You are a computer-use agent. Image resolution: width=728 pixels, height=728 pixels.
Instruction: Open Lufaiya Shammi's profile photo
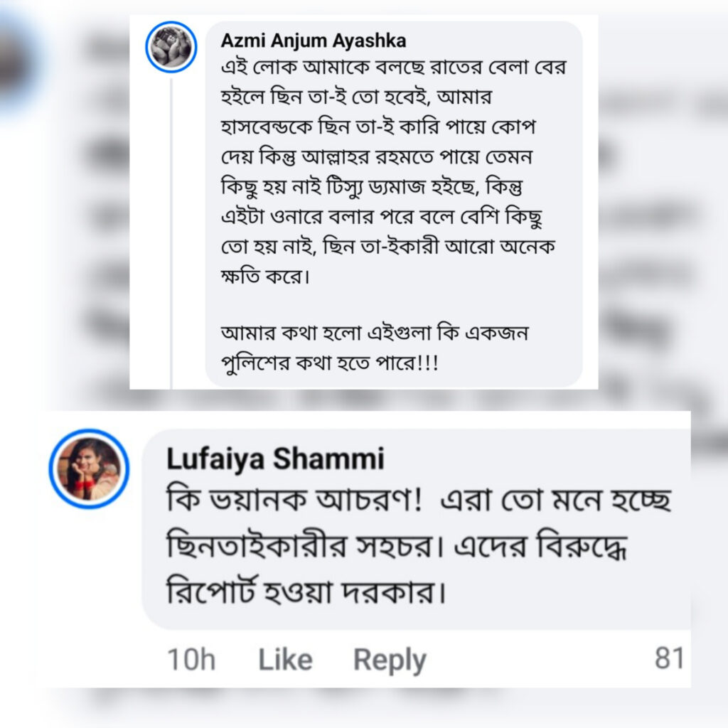89,469
